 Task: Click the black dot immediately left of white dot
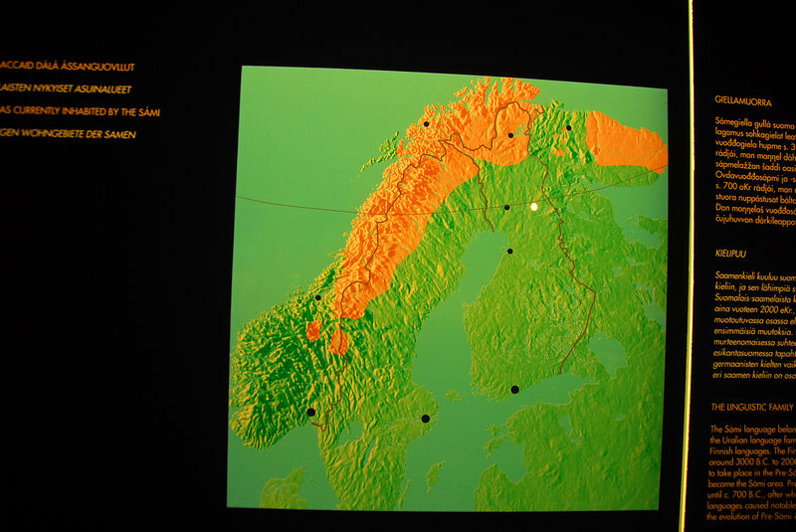[x=507, y=208]
